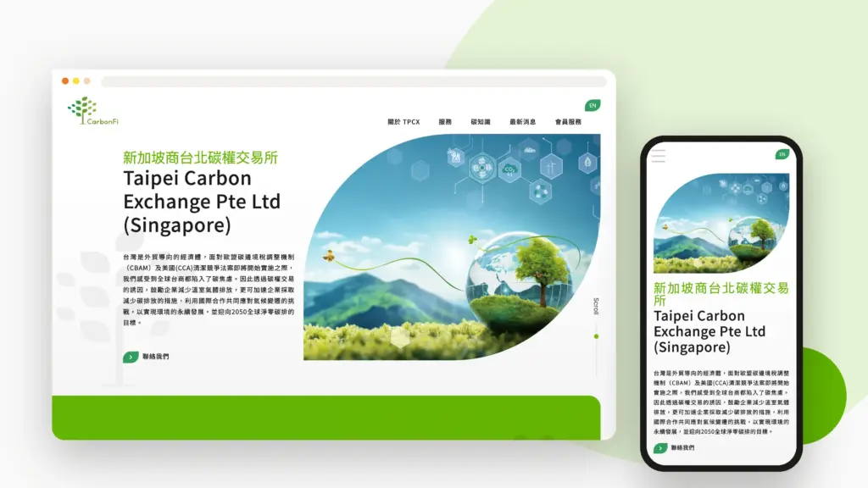This screenshot has width=868, height=488.
Task: Open the 關於 TPCX menu item
Action: [x=403, y=122]
